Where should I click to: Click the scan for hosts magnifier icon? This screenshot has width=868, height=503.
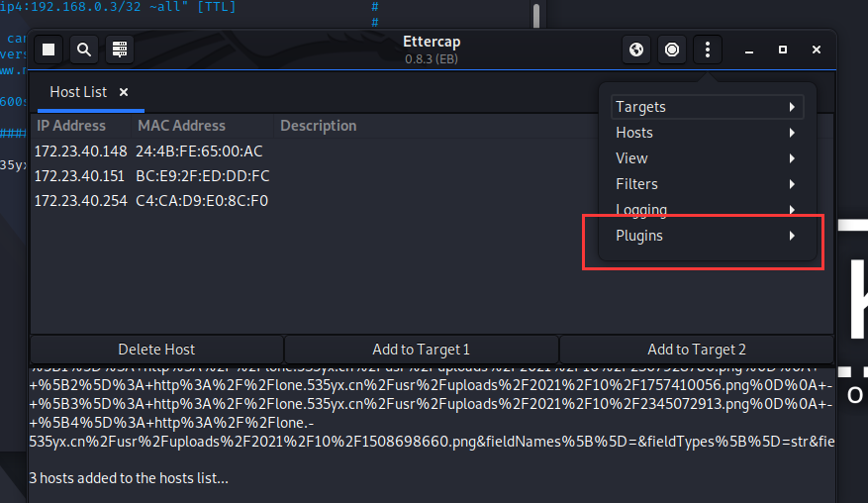[x=84, y=50]
